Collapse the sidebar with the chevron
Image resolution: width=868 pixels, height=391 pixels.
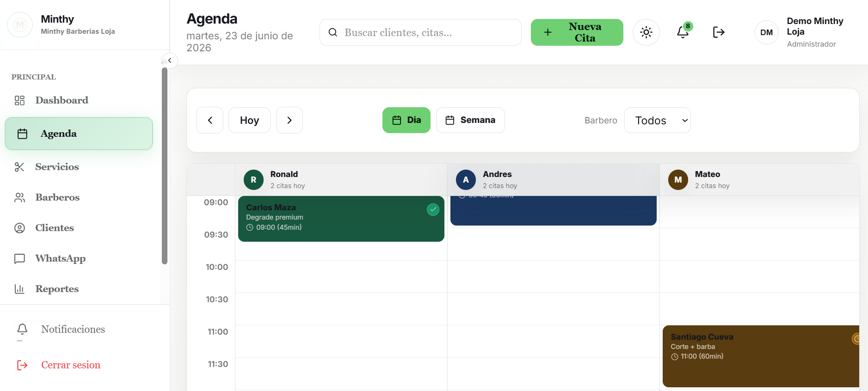[170, 61]
